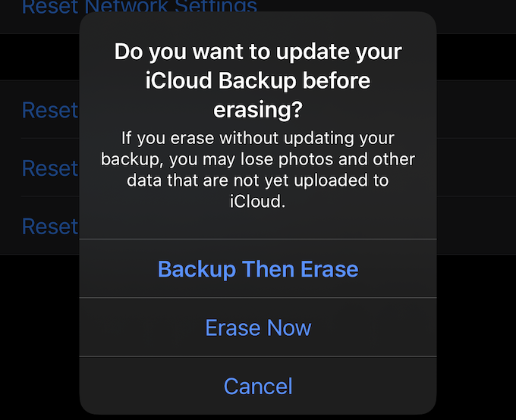Click the dimmed settings area right of the dialog

477,167
